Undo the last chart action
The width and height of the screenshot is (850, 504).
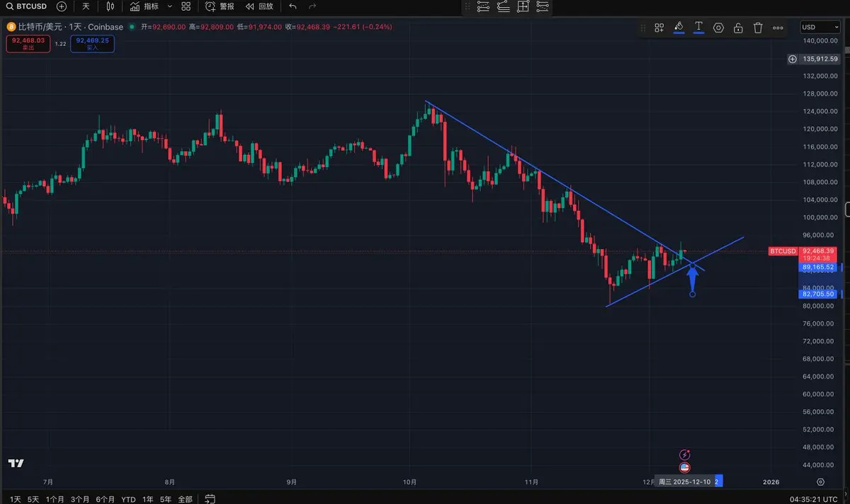(293, 6)
